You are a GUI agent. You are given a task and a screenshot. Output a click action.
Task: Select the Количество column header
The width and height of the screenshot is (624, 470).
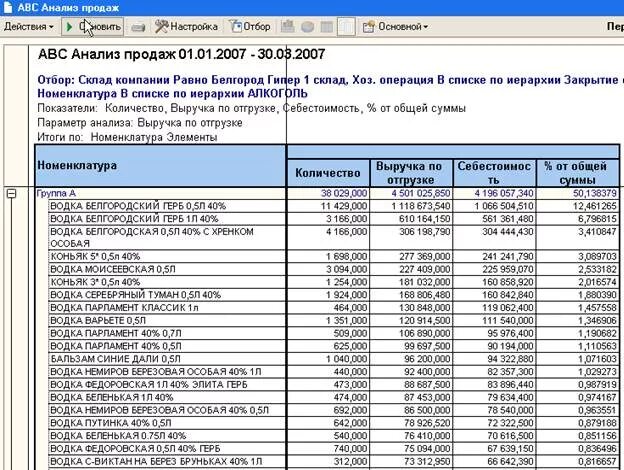click(328, 173)
